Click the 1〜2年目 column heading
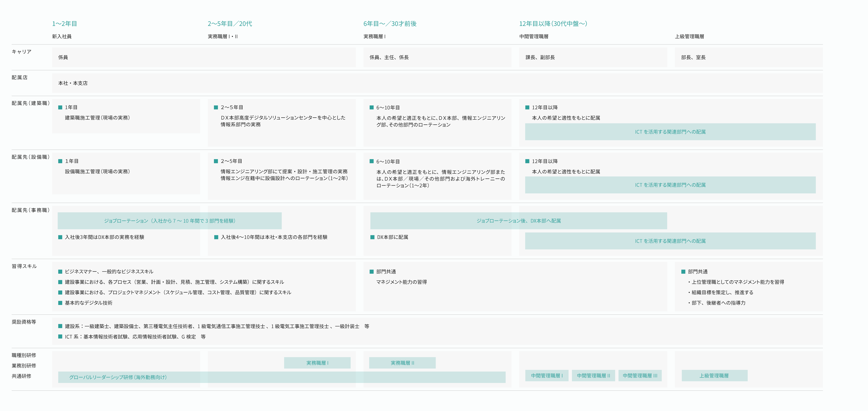The height and width of the screenshot is (411, 868). (64, 24)
